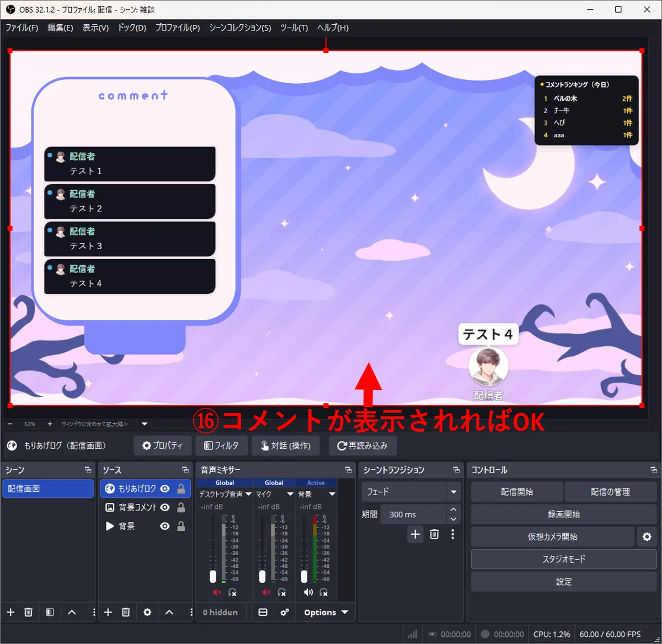Open transition properties three-dot menu
This screenshot has height=644, width=662.
[452, 534]
